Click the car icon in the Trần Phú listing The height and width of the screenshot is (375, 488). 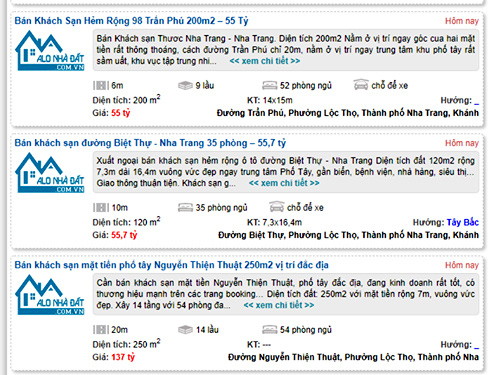(x=361, y=85)
